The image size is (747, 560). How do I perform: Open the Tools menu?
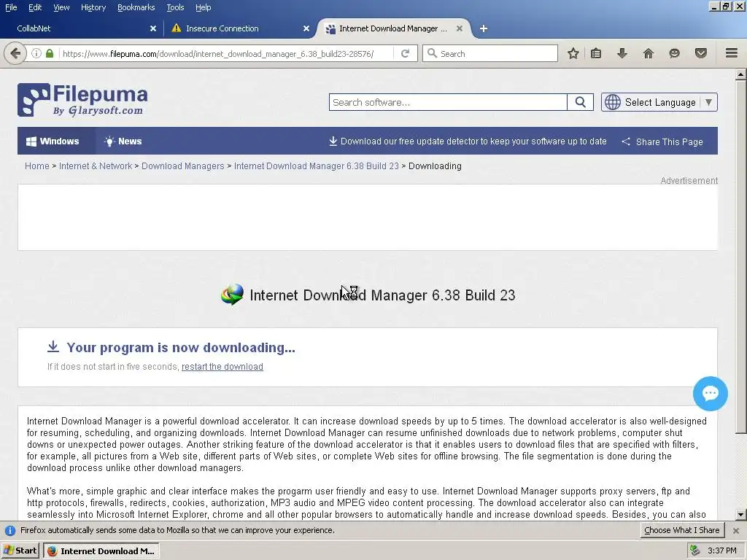point(175,7)
